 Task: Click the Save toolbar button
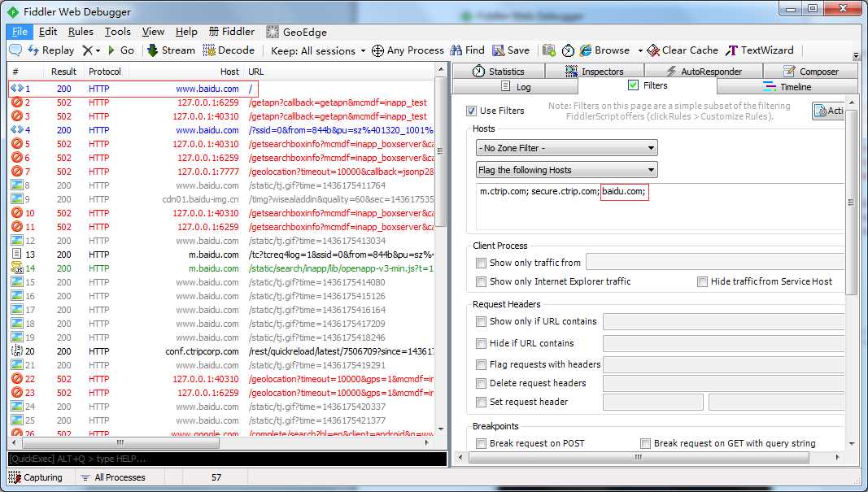[x=511, y=50]
